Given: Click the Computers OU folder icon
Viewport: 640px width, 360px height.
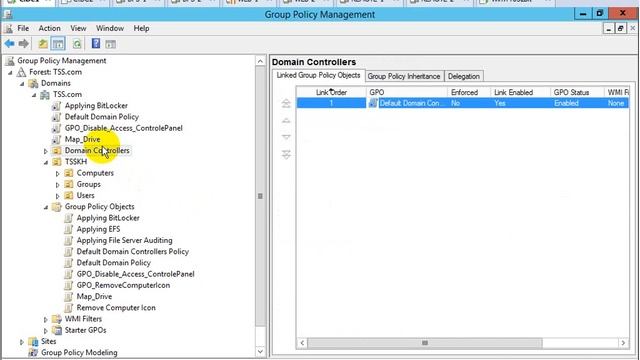Looking at the screenshot, I should (69, 173).
